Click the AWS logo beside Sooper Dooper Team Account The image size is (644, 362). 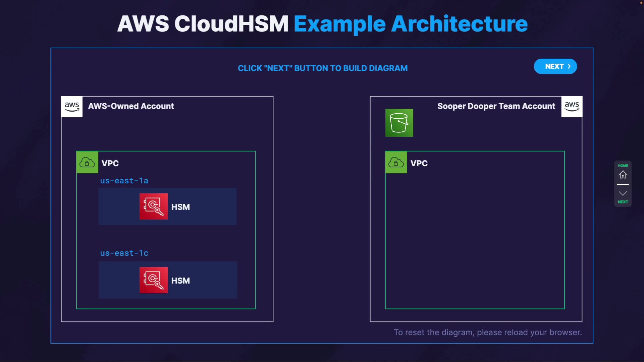(572, 107)
